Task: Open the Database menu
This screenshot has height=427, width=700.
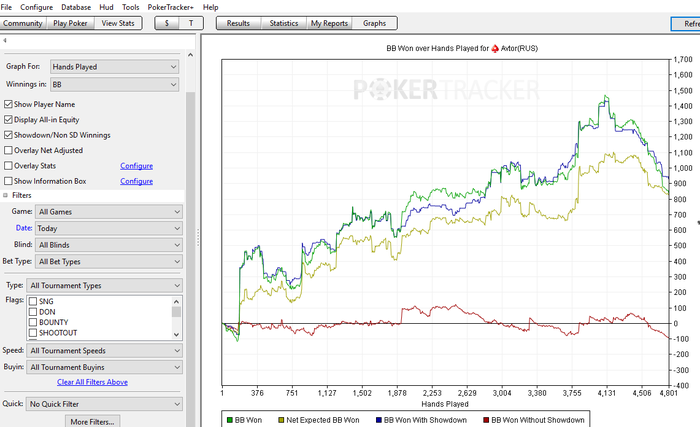Action: tap(76, 7)
